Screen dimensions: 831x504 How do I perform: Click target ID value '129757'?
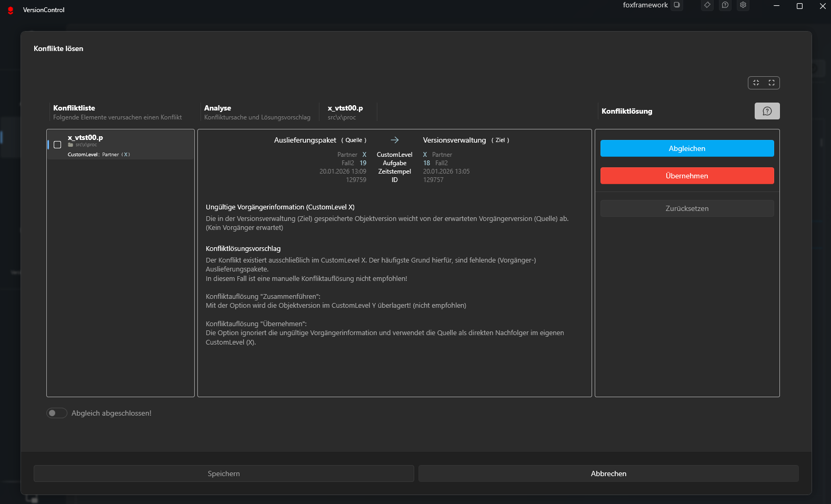[433, 180]
